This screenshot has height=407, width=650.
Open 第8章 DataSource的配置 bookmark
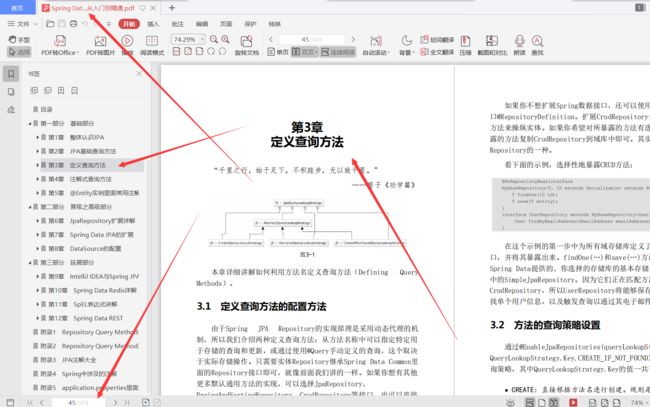(x=85, y=249)
